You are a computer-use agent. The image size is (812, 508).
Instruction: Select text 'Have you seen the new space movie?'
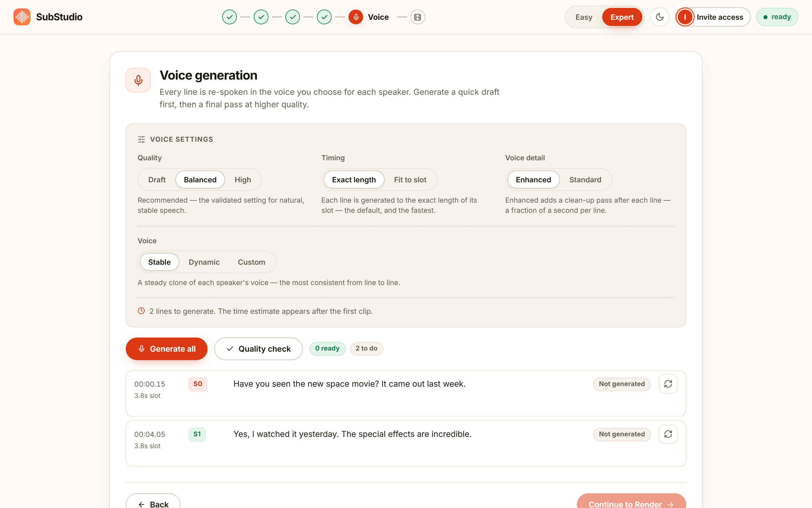pos(306,384)
